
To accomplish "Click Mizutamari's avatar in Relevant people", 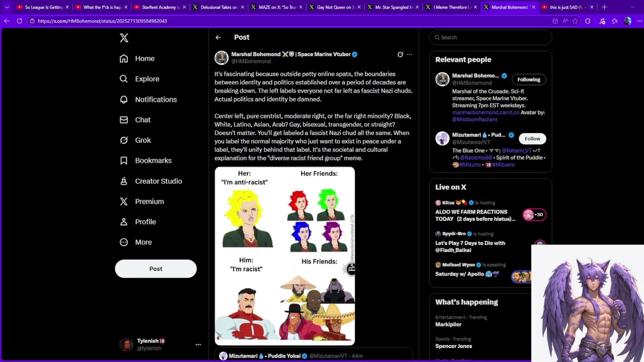I will tap(442, 138).
